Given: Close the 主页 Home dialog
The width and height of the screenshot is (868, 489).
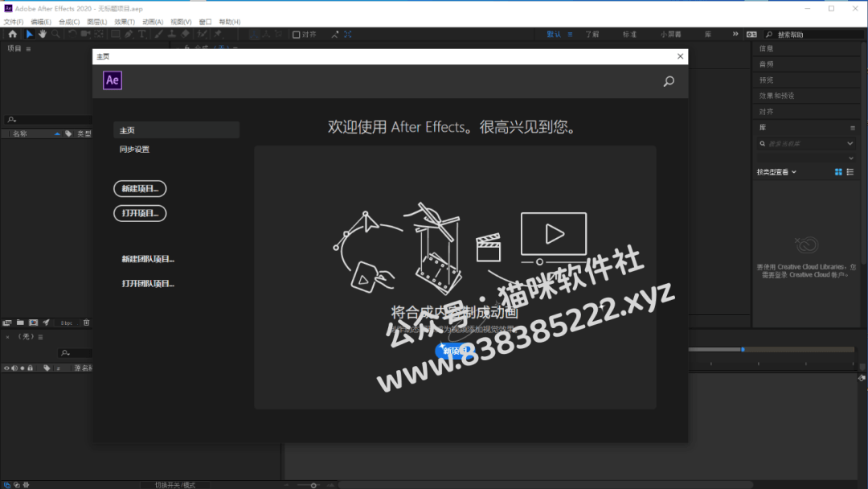Looking at the screenshot, I should (681, 56).
